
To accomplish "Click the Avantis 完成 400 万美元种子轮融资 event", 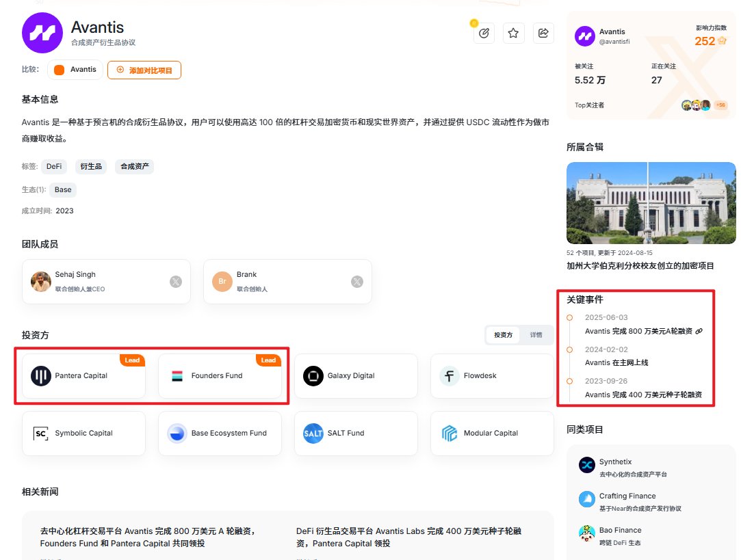I will [x=643, y=395].
